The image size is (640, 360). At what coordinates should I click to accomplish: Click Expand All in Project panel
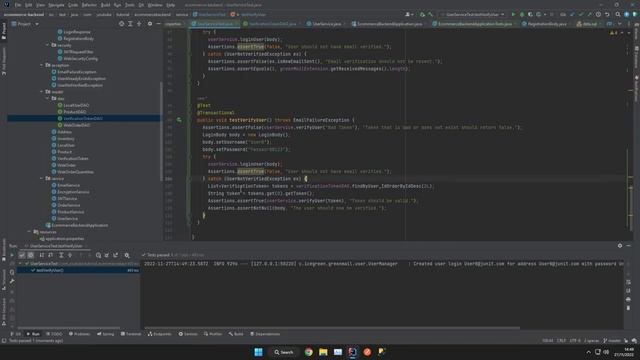pos(130,24)
